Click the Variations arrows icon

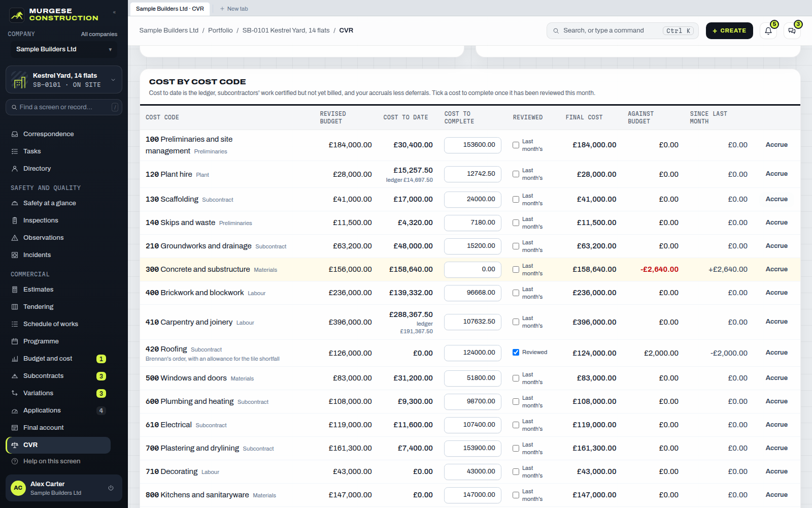[15, 393]
